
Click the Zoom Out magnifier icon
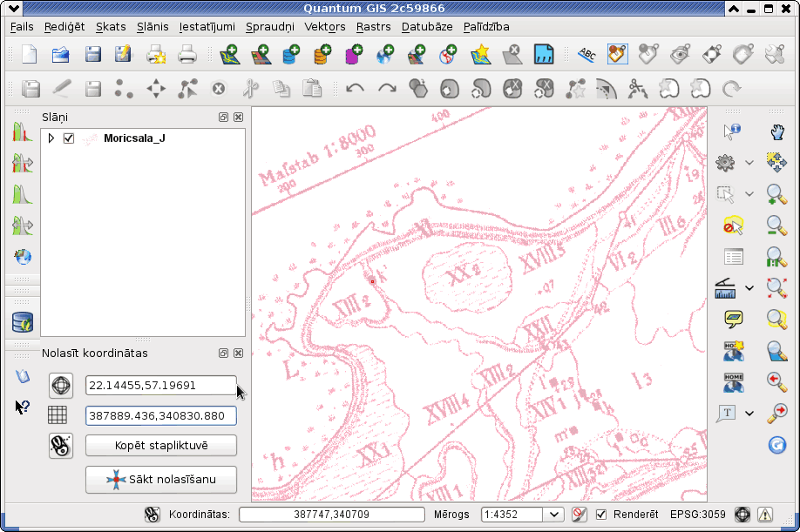coord(776,226)
